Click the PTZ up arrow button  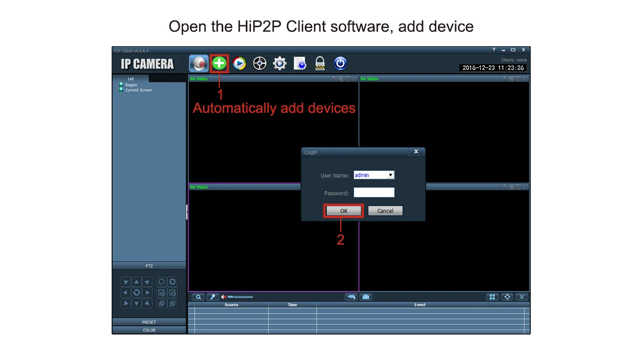136,282
